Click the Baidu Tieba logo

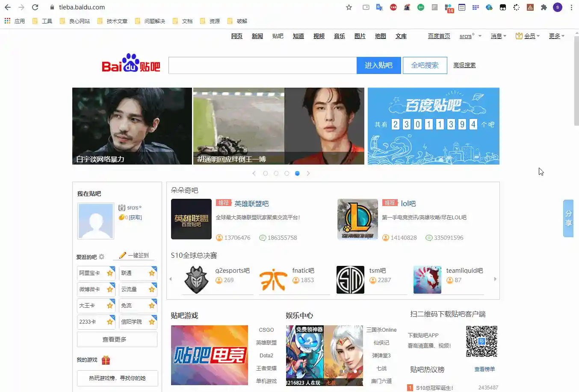click(131, 64)
